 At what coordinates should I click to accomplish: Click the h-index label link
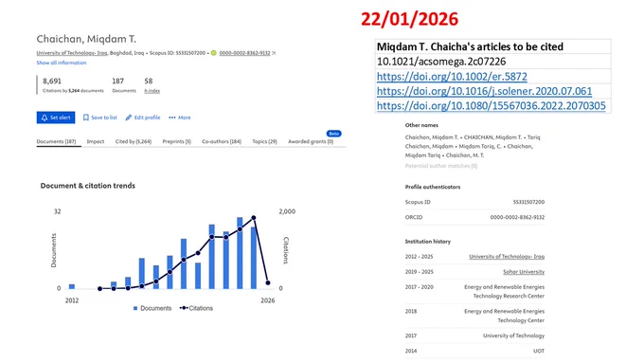point(152,91)
